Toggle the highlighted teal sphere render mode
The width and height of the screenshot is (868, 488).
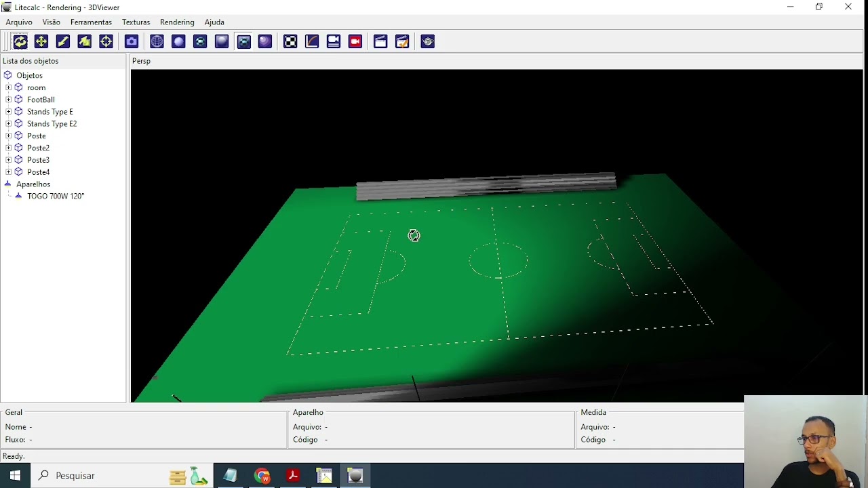coord(243,42)
